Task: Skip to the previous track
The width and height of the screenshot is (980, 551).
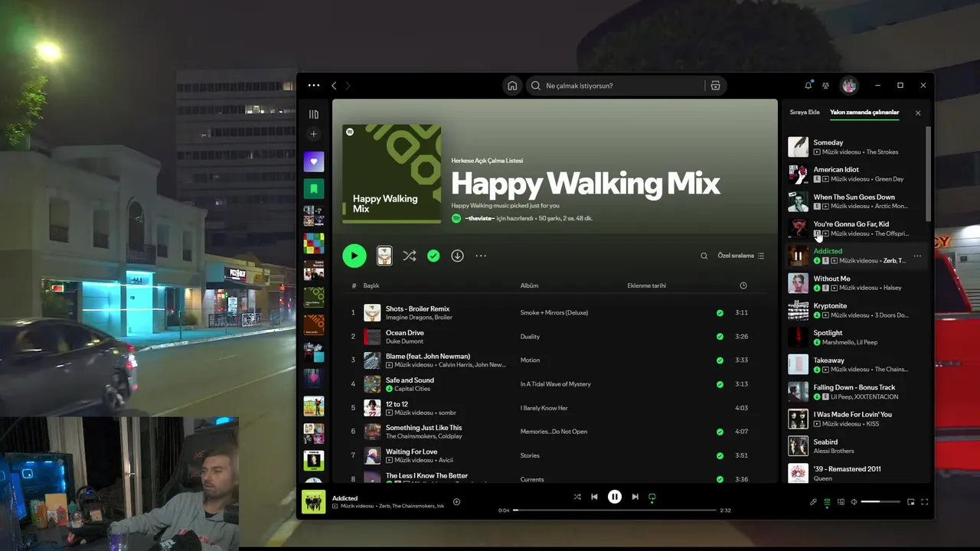Action: tap(594, 497)
